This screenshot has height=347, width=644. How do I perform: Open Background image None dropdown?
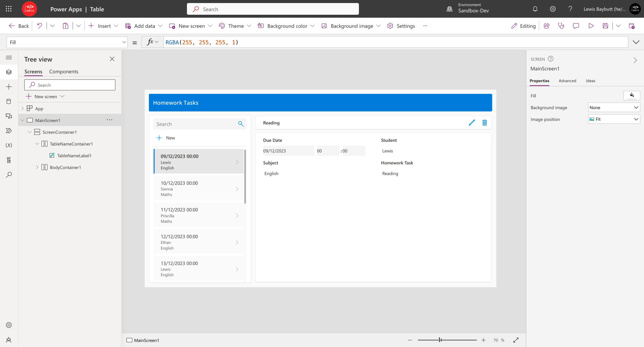pyautogui.click(x=614, y=107)
